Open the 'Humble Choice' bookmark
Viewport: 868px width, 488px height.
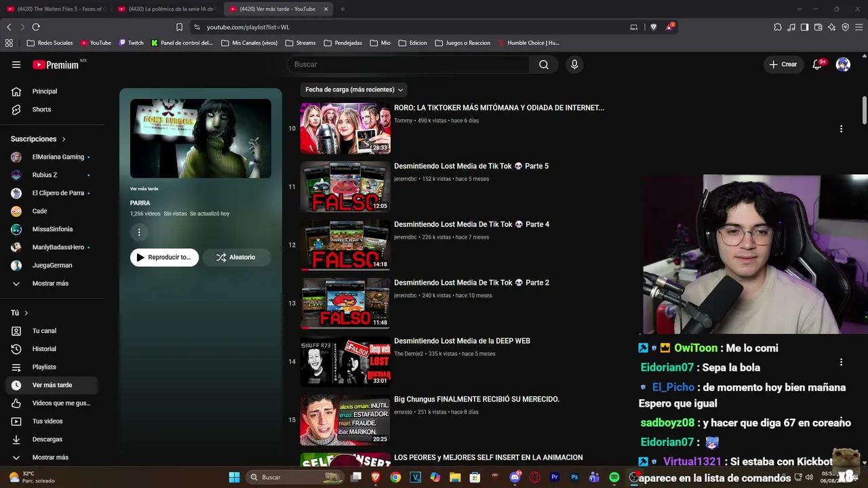tap(529, 43)
